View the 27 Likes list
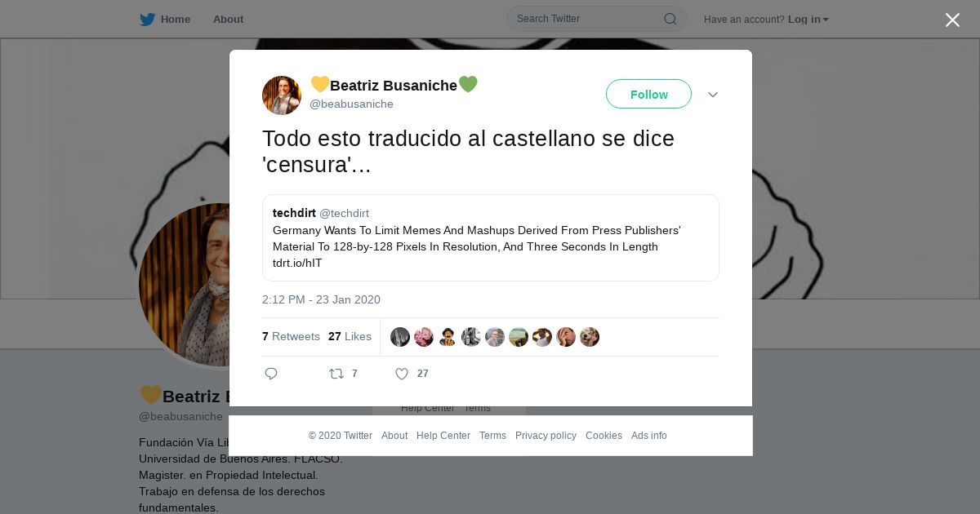980x514 pixels. point(350,336)
